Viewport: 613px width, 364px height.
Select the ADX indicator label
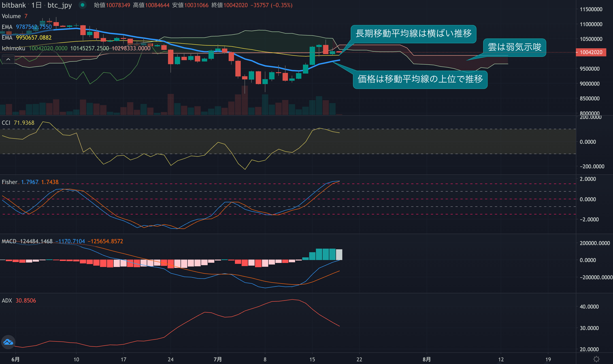[7, 301]
